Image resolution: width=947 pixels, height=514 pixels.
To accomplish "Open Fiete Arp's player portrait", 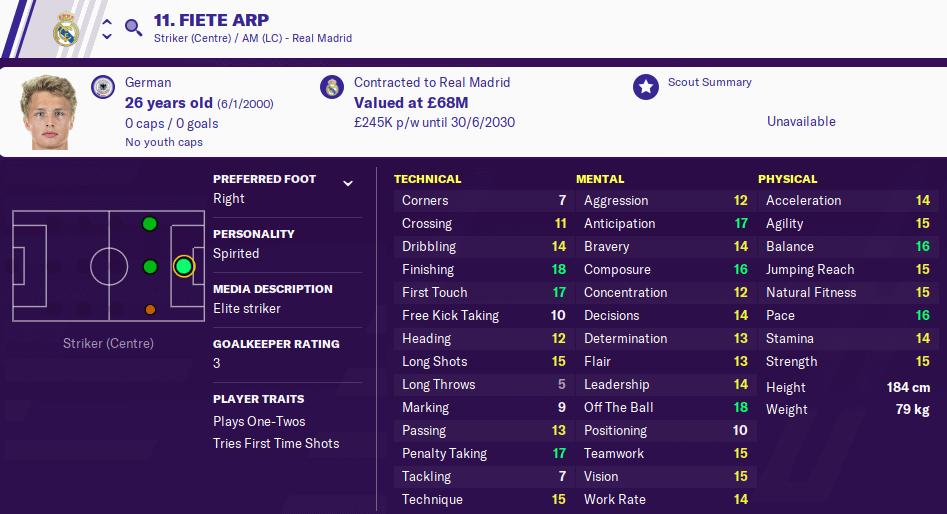I will point(48,112).
